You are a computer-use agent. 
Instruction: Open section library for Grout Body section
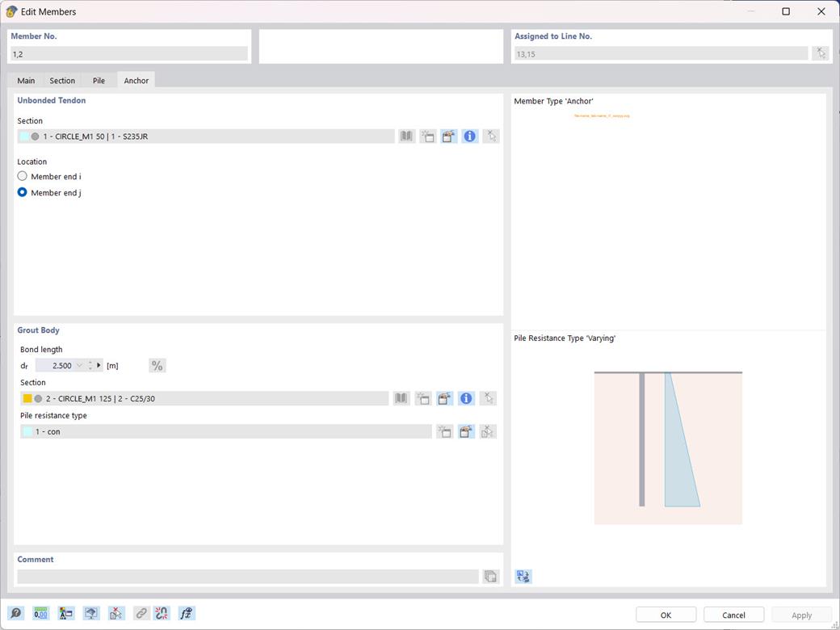click(x=401, y=398)
